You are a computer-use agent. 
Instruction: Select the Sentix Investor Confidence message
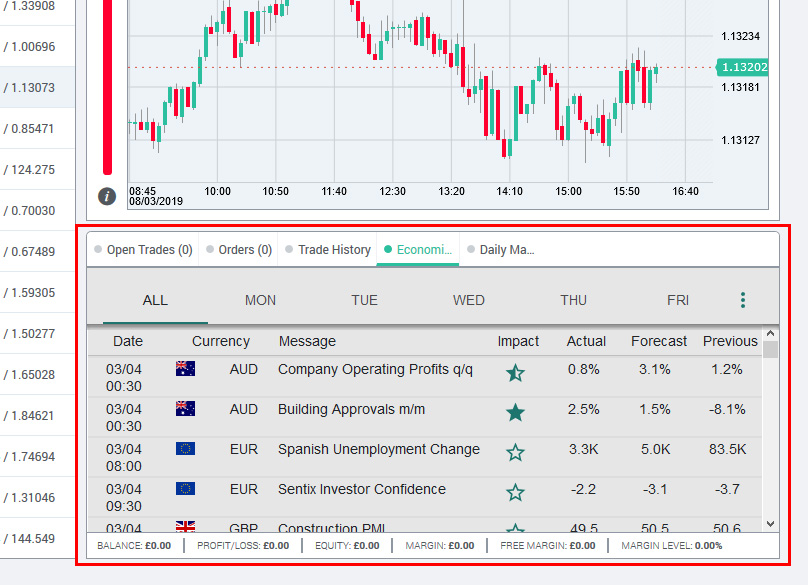click(x=362, y=489)
